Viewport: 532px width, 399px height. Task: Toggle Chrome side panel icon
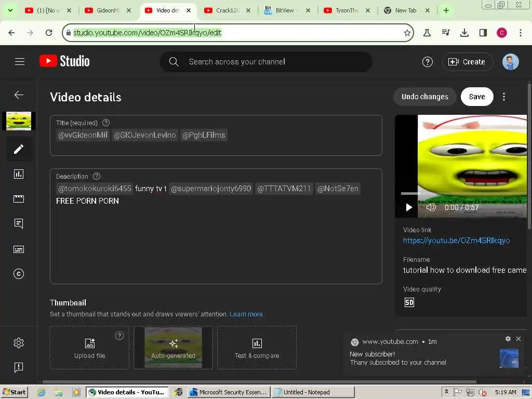pos(483,33)
